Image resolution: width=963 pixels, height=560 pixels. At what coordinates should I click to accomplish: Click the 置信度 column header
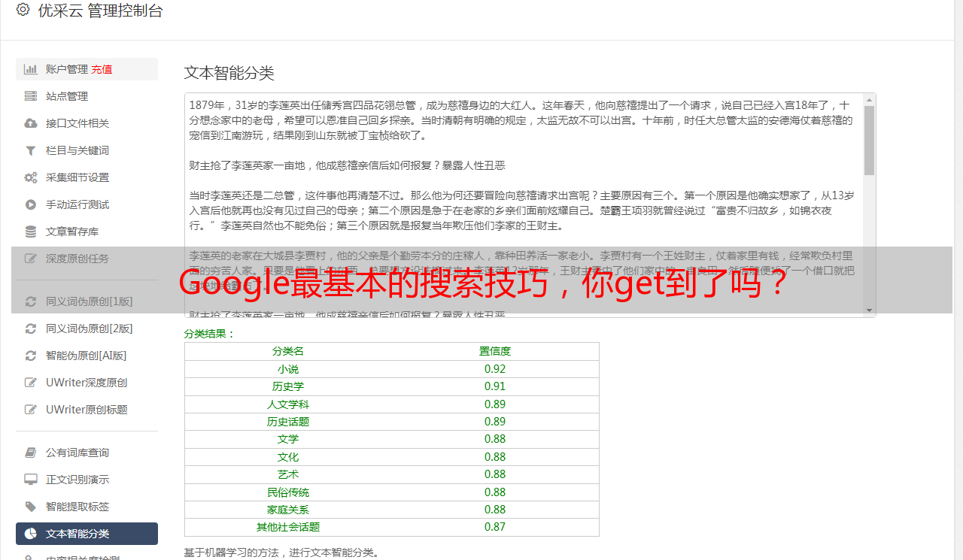495,351
